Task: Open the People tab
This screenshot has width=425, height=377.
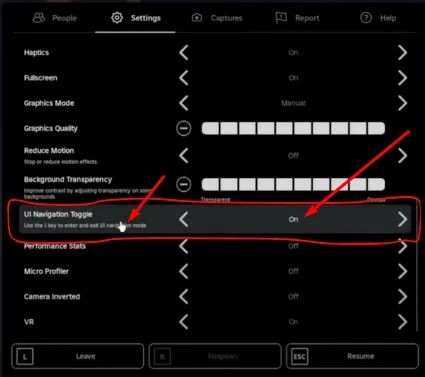Action: pyautogui.click(x=55, y=18)
